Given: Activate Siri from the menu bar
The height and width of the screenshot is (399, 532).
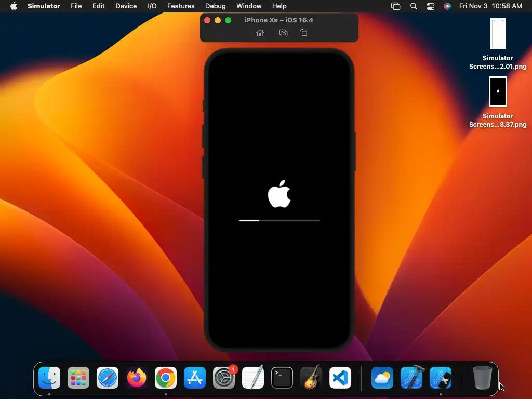Looking at the screenshot, I should (x=447, y=6).
